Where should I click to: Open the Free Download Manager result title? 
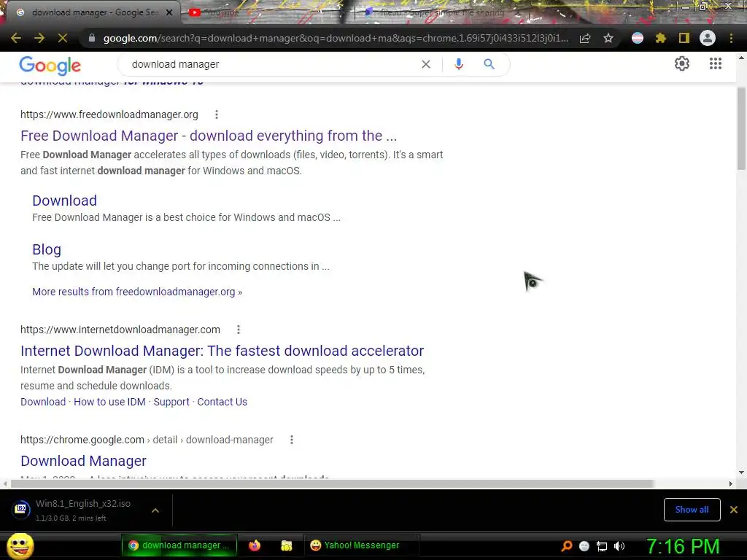click(x=209, y=136)
